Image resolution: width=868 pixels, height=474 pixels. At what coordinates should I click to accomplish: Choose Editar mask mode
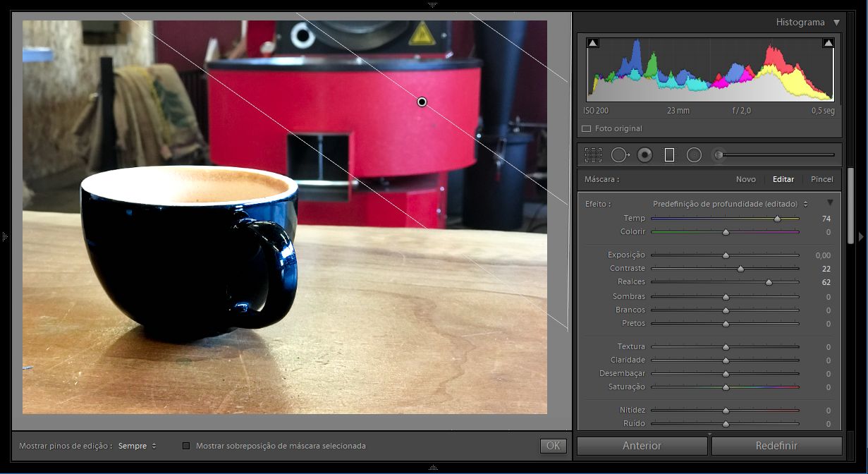click(x=783, y=179)
